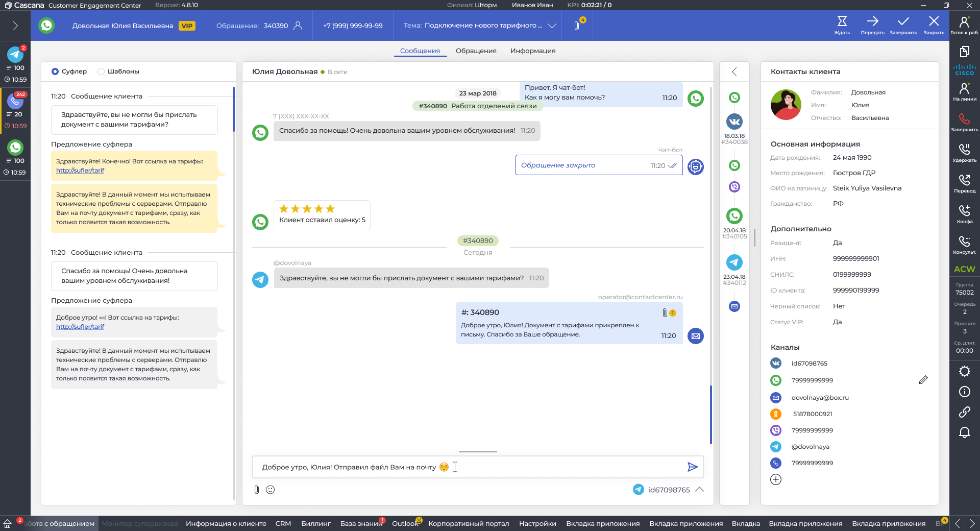Click the Ждать hourglass icon
Image resolution: width=980 pixels, height=531 pixels.
[x=842, y=22]
